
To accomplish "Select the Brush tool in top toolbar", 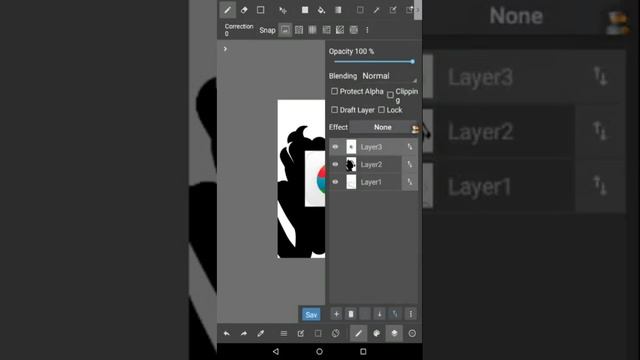I will [x=227, y=10].
